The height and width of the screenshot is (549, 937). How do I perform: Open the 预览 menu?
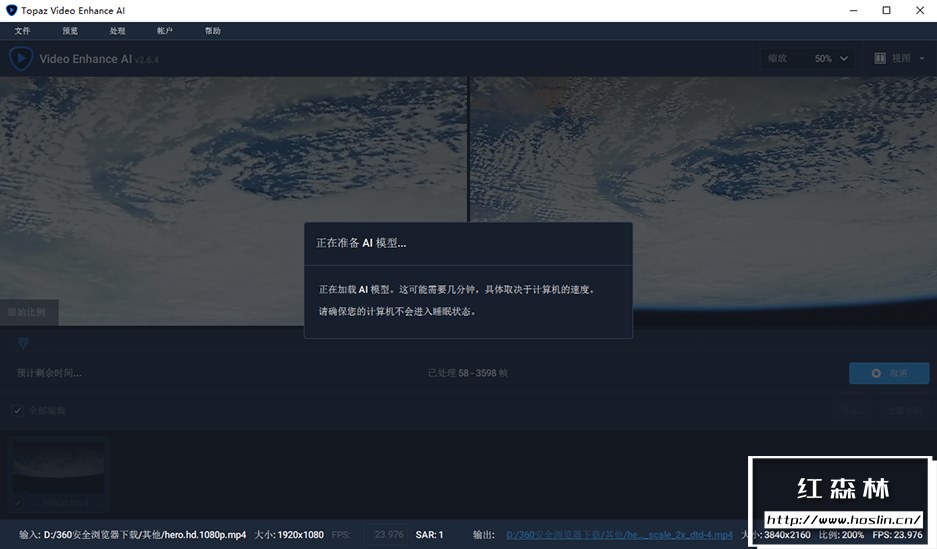70,31
